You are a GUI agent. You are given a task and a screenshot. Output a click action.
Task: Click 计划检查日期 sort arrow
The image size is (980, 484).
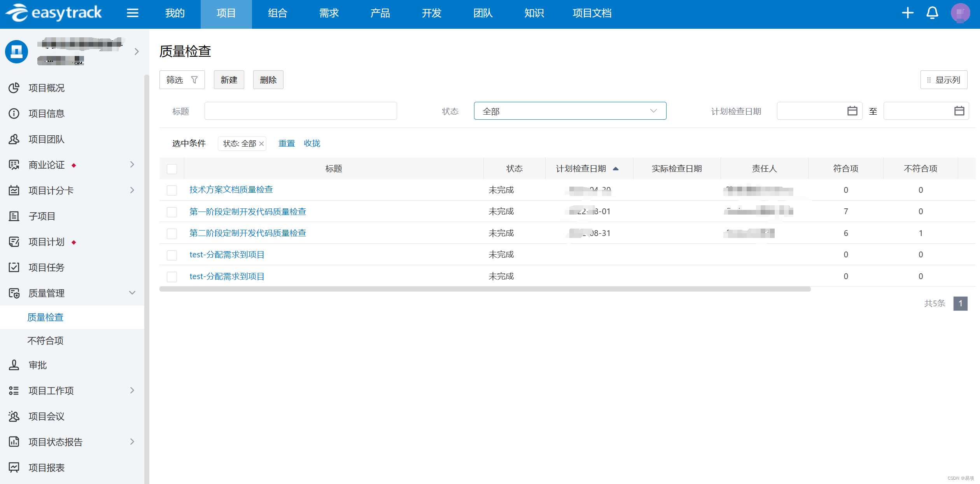point(616,169)
